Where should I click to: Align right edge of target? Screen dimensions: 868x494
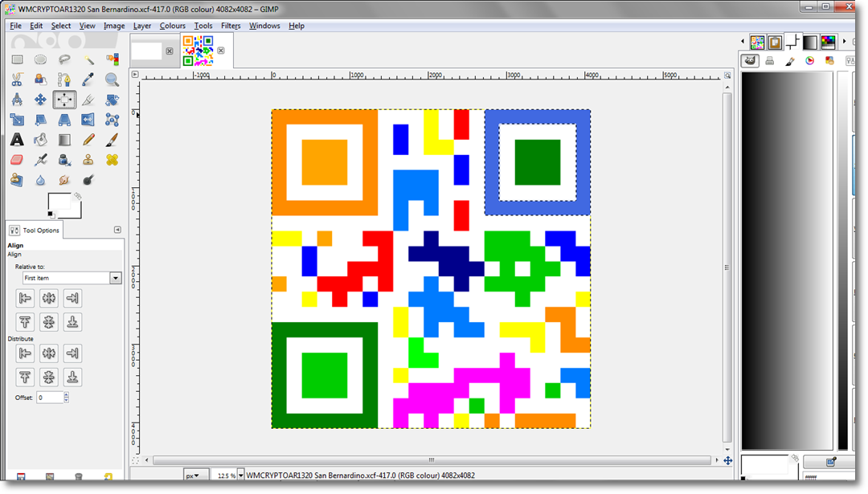[x=72, y=298]
